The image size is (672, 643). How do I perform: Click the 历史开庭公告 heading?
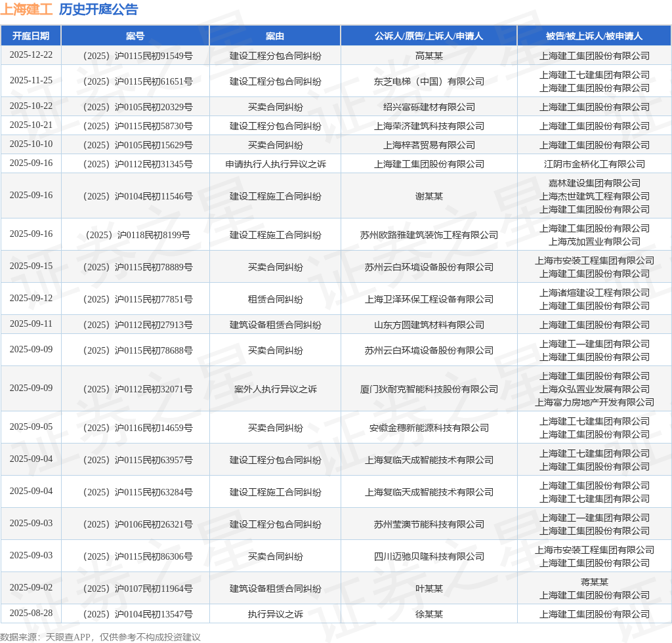coord(98,9)
